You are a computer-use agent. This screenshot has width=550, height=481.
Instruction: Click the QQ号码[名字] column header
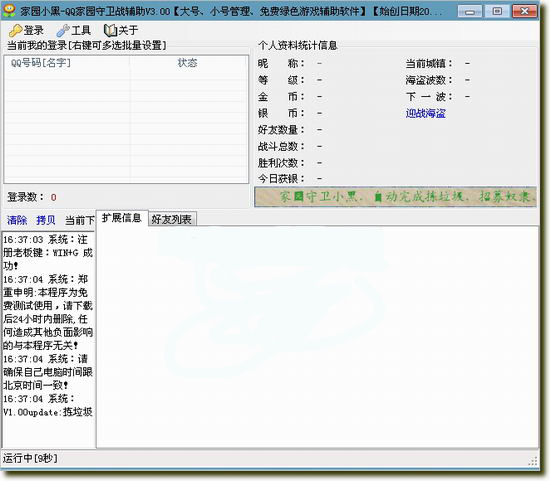67,63
